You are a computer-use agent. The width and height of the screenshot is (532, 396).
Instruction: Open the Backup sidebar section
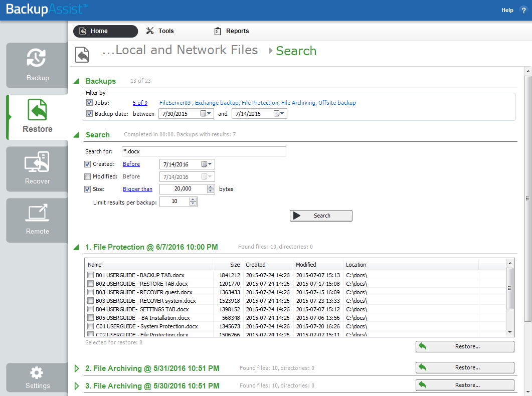click(37, 65)
